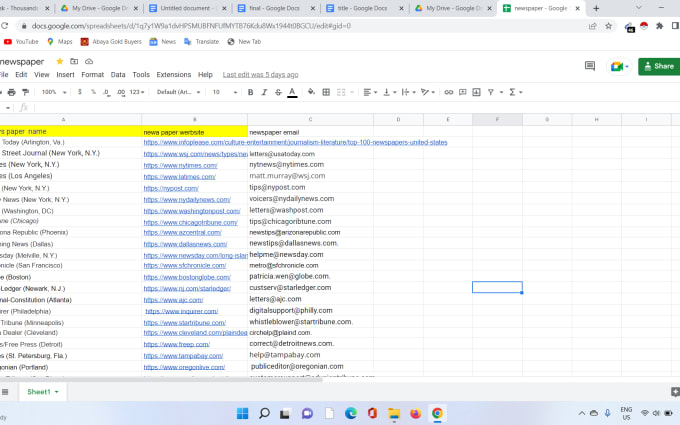Image resolution: width=680 pixels, height=425 pixels.
Task: Print the spreadsheet using the printer icon
Action: [12, 92]
